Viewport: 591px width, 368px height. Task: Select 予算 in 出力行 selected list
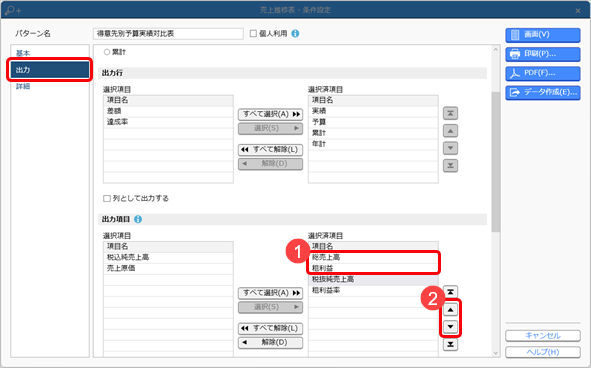(x=373, y=122)
